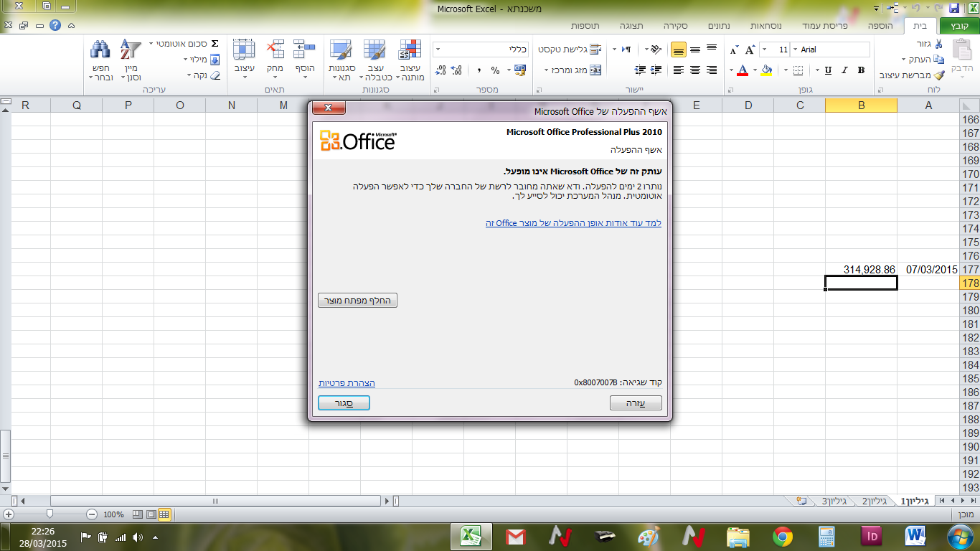The height and width of the screenshot is (551, 980).
Task: Click Change Product Key (החלף מפתח מוצר) button
Action: click(x=357, y=301)
